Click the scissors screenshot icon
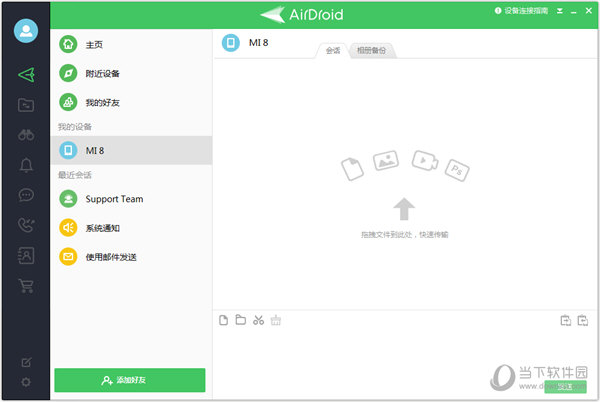 258,320
